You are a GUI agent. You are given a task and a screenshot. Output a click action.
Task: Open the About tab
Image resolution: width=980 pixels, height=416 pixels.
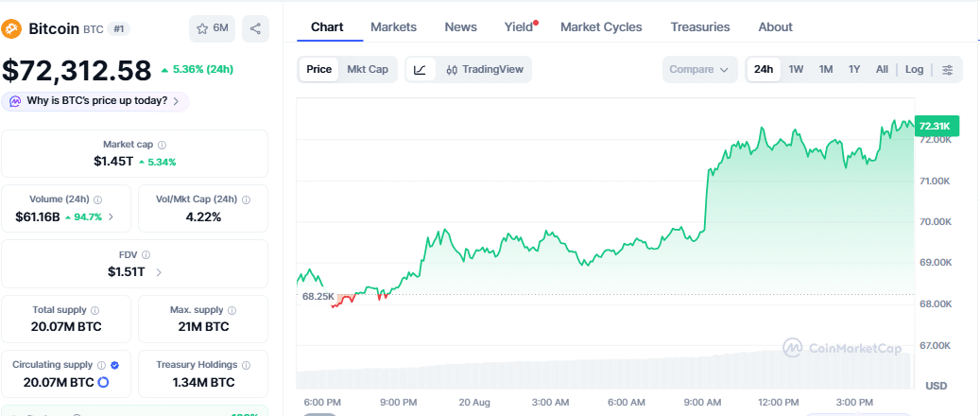(x=775, y=26)
